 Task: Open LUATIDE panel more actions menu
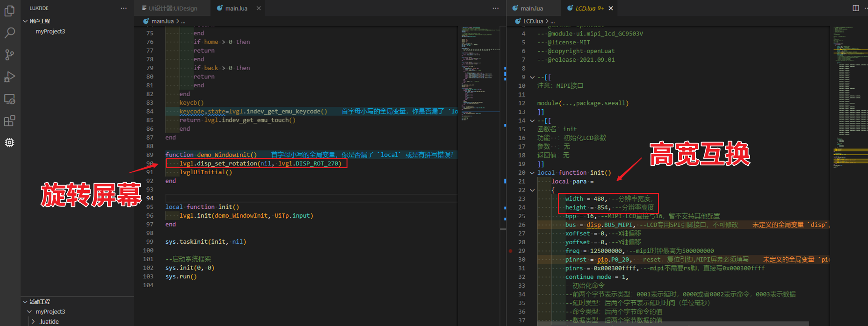(x=123, y=8)
